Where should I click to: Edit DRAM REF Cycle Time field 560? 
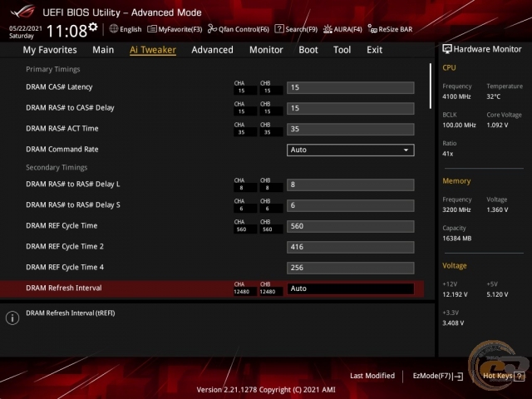pos(351,226)
